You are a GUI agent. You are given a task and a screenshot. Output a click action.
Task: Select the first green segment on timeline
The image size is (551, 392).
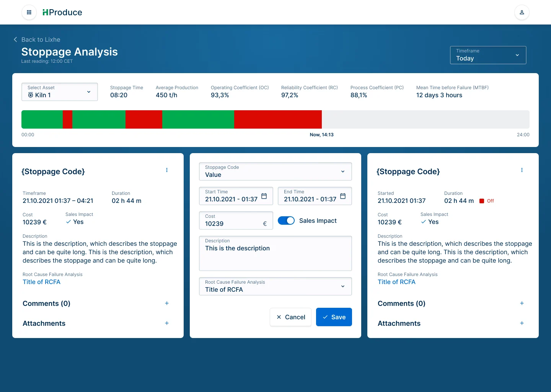(42, 119)
